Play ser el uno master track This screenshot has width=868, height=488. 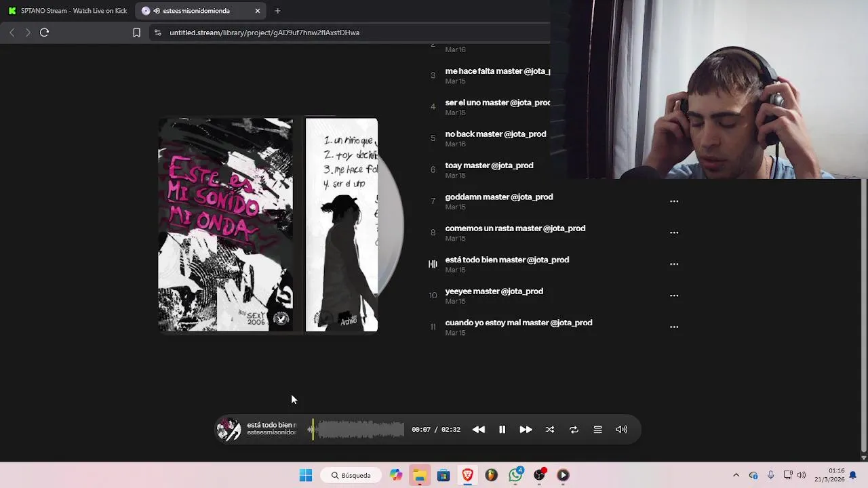tap(497, 102)
